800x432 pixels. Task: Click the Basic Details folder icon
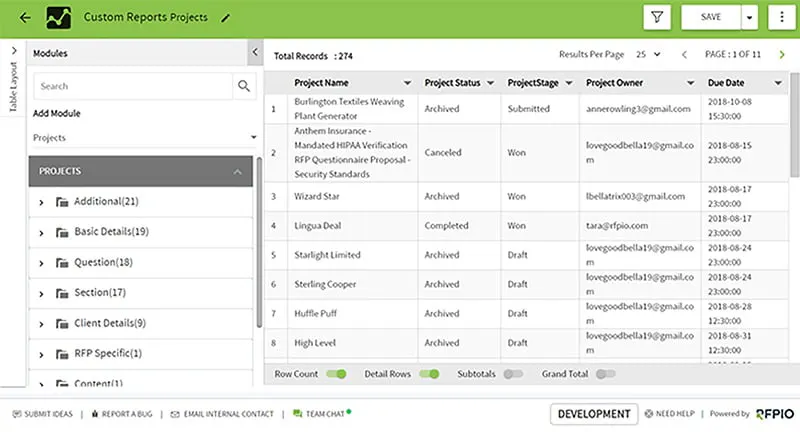62,233
